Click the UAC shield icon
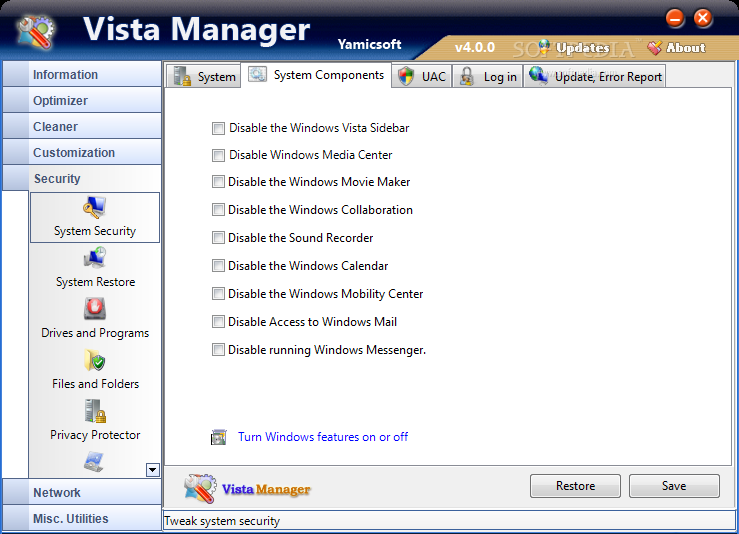 pyautogui.click(x=405, y=76)
